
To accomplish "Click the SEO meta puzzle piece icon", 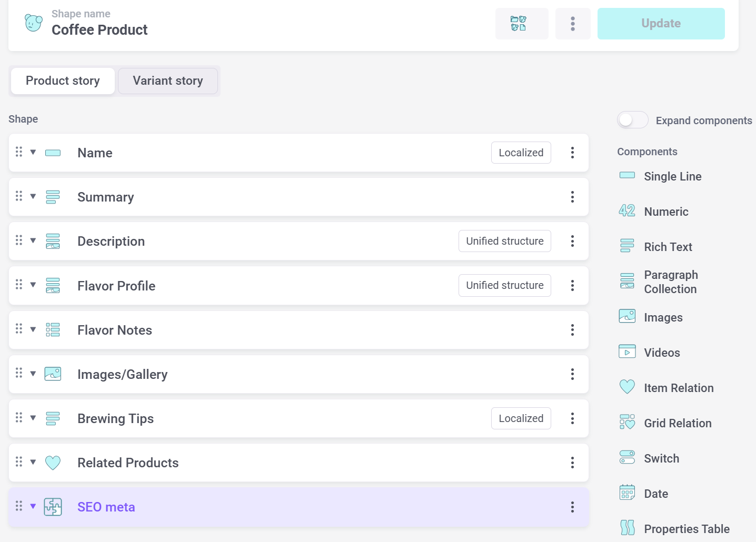I will coord(53,507).
